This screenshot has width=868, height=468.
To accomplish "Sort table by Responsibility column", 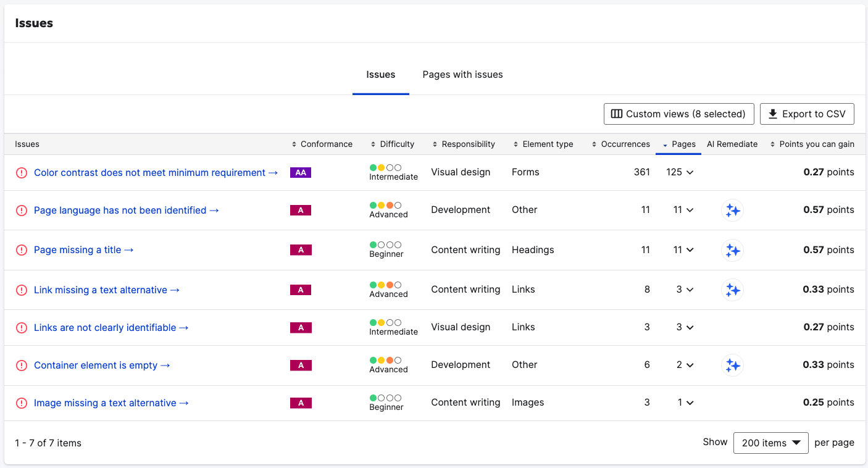I will (x=464, y=144).
